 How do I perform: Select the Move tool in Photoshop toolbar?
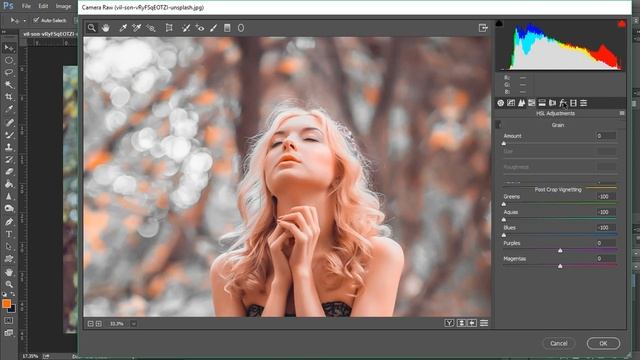tap(8, 48)
